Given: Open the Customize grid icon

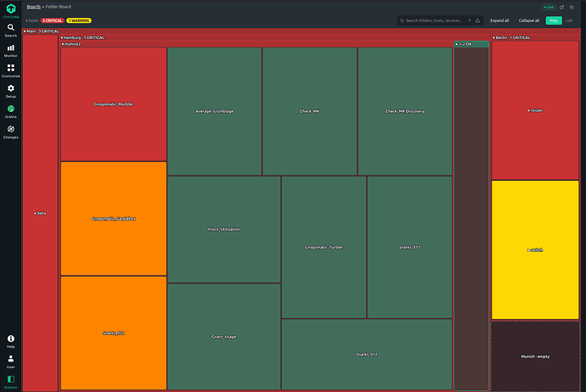Looking at the screenshot, I should (10, 71).
